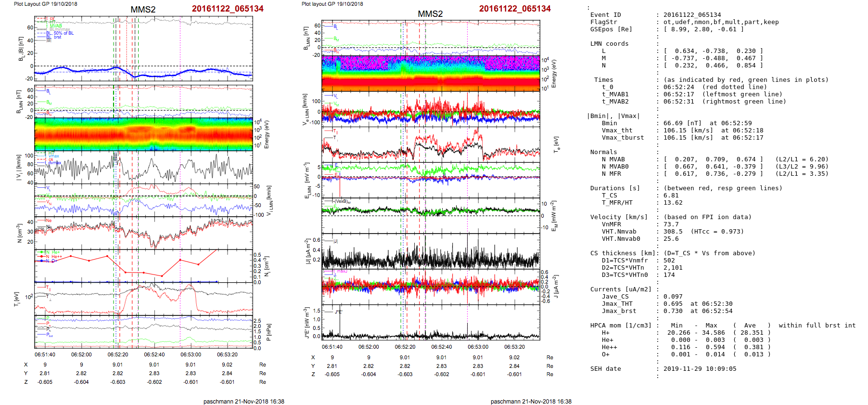Click the |J| current density panel in the right plot
This screenshot has width=868, height=405.
click(431, 251)
